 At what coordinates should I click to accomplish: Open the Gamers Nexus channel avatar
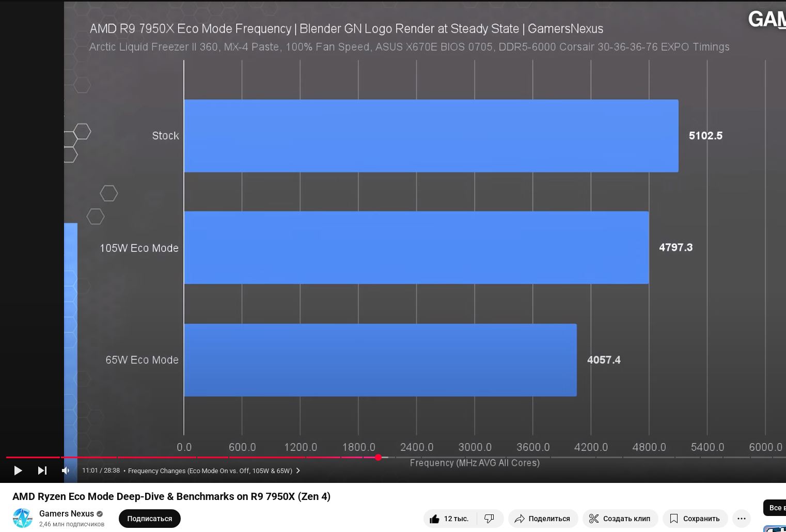(x=22, y=518)
